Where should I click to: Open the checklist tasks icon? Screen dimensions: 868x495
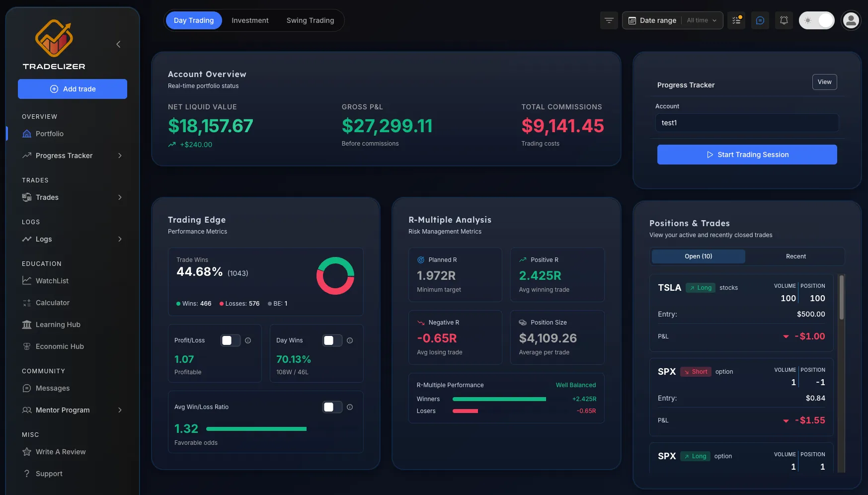736,20
